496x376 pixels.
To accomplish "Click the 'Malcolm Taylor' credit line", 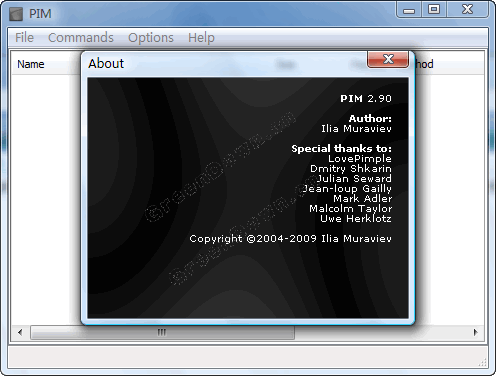I will [350, 209].
